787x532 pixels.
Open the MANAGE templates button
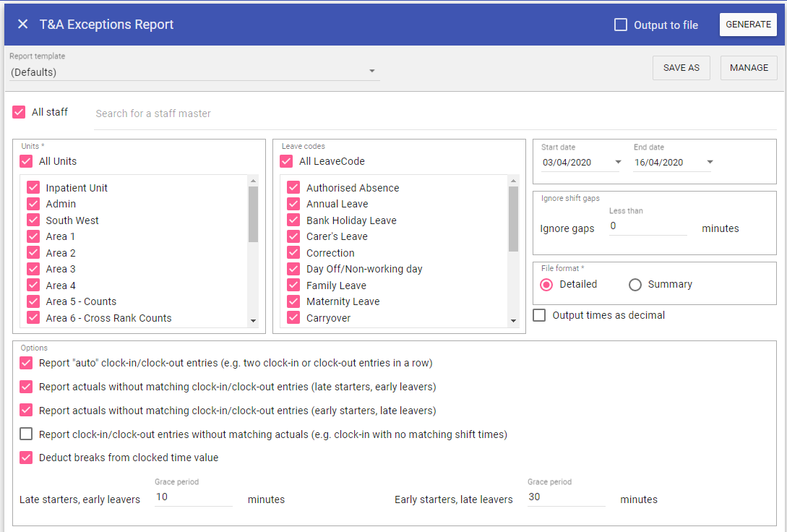(749, 68)
